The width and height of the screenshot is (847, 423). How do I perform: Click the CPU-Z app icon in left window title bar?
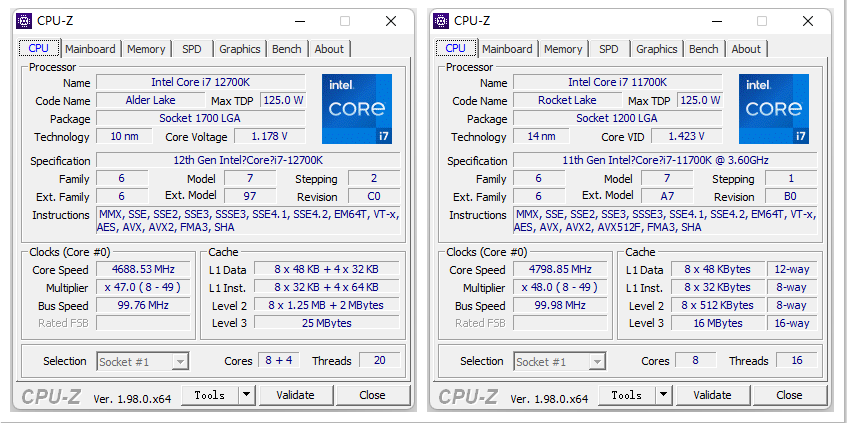(x=24, y=21)
